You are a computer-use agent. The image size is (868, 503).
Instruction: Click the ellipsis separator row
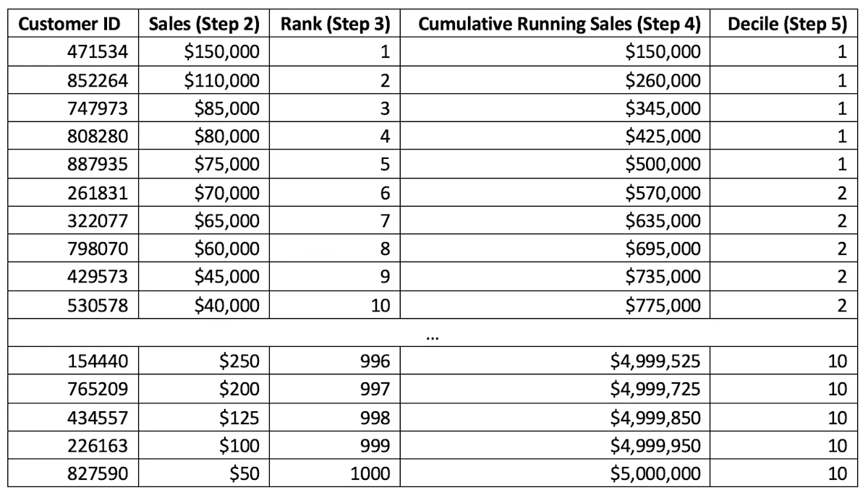[x=433, y=333]
